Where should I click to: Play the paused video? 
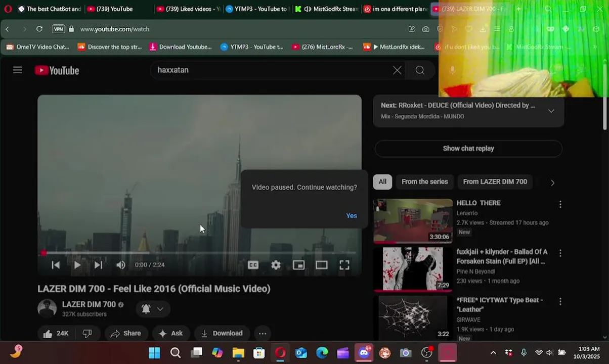pyautogui.click(x=77, y=265)
